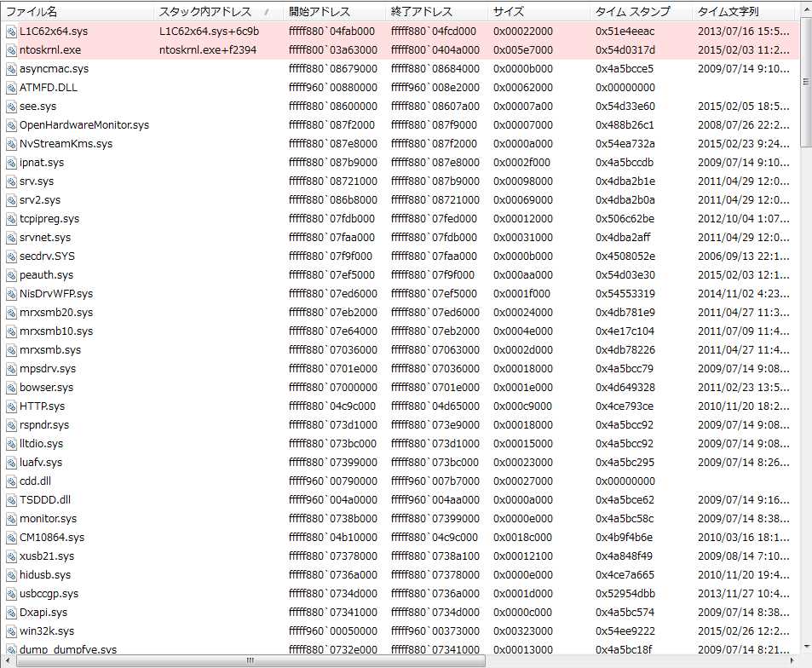This screenshot has height=668, width=812.
Task: Click the ipnat.sys file icon
Action: tap(11, 163)
